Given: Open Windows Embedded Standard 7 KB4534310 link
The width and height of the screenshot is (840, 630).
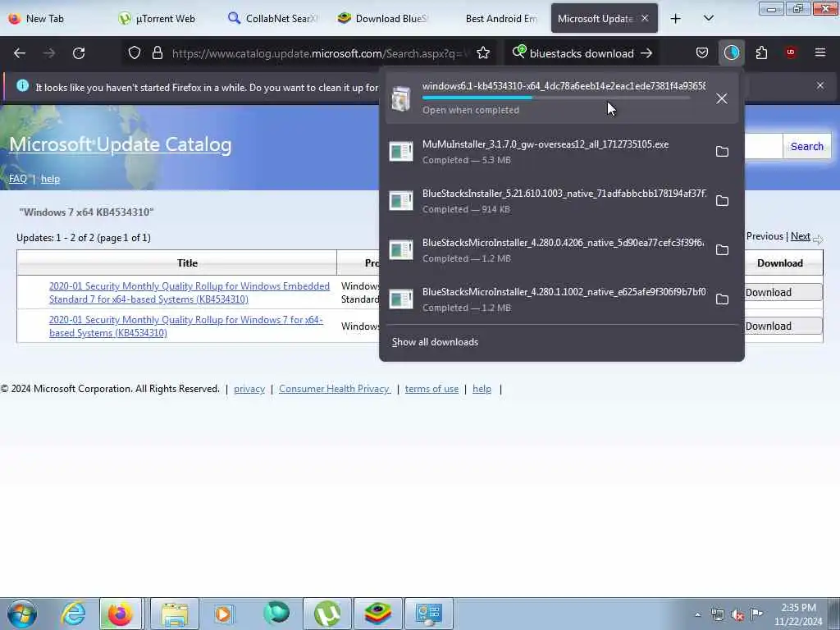Looking at the screenshot, I should [189, 293].
